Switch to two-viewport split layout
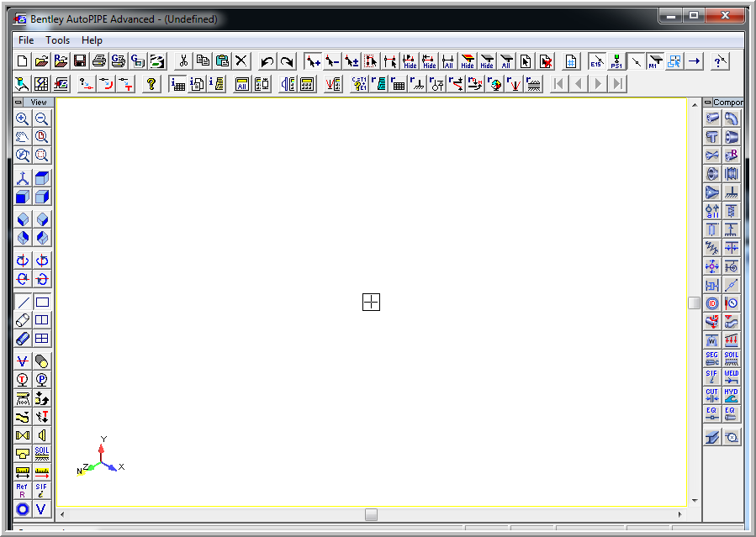The width and height of the screenshot is (756, 537). coord(42,320)
